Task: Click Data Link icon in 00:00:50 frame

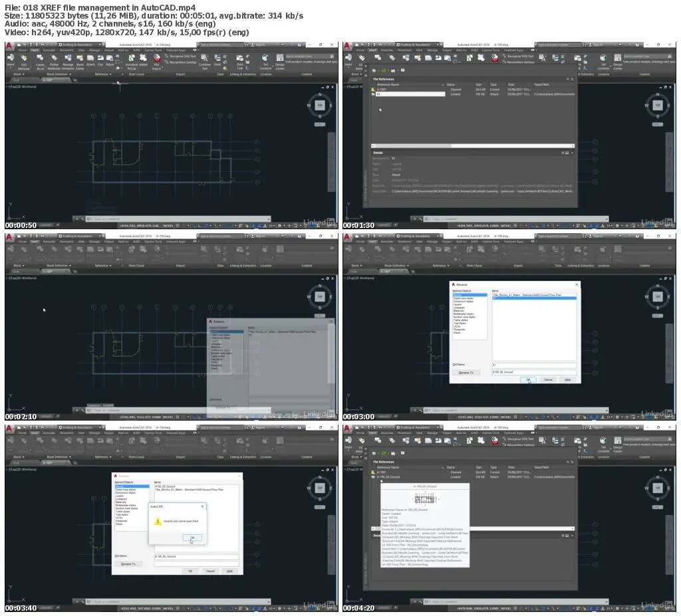Action: click(239, 58)
